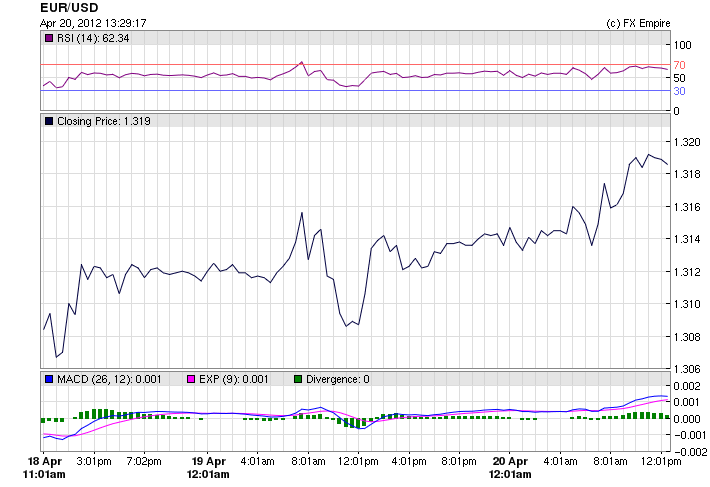This screenshot has width=710, height=487.
Task: Select the EXP (9): 0.001 label
Action: coord(234,379)
